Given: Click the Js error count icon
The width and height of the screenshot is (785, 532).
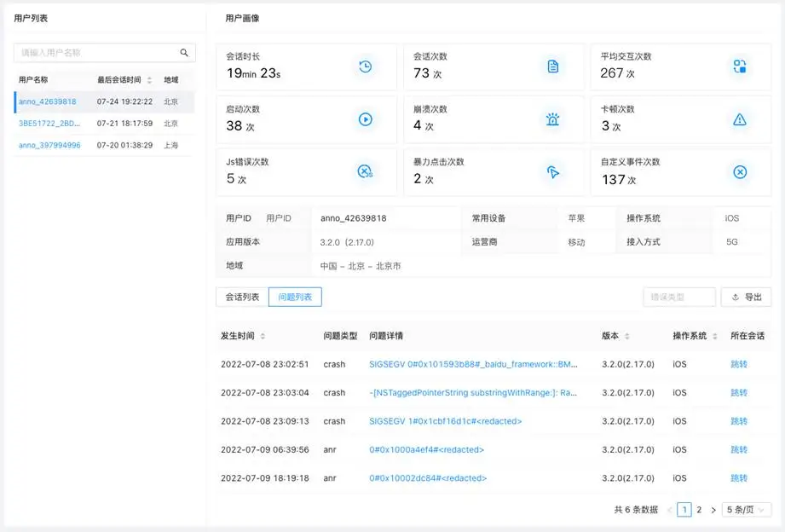Looking at the screenshot, I should click(x=365, y=172).
